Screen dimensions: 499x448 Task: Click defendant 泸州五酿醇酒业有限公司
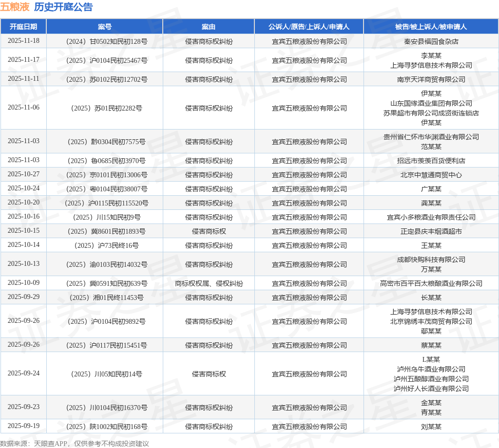[431, 379]
